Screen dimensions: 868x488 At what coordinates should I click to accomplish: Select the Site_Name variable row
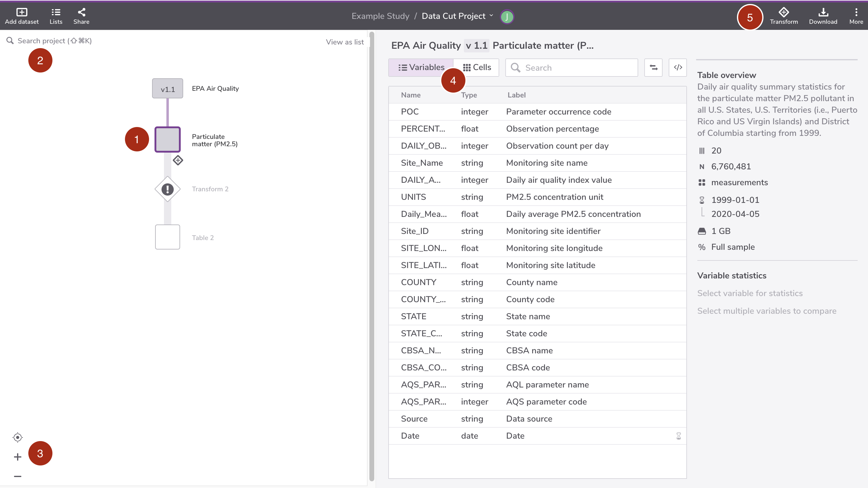point(537,163)
